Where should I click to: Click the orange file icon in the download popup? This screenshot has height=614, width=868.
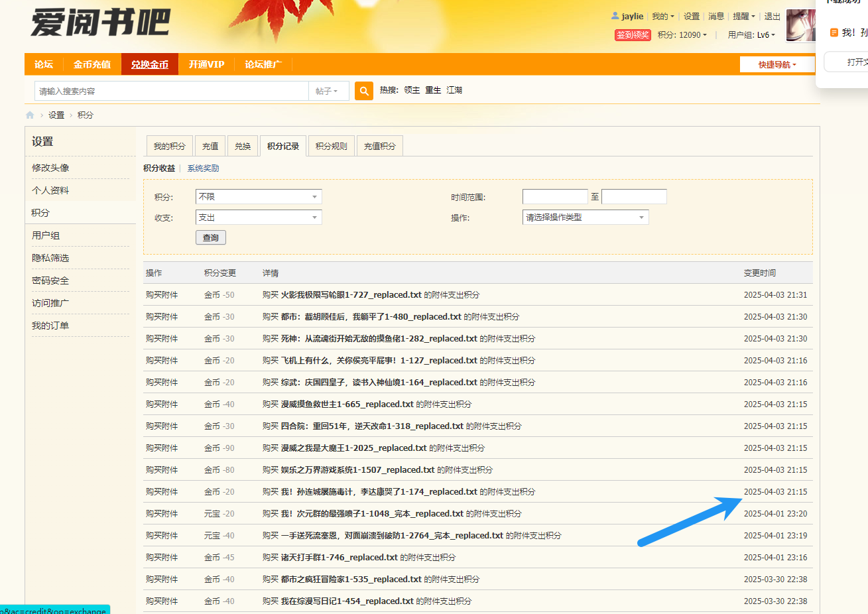coord(834,32)
